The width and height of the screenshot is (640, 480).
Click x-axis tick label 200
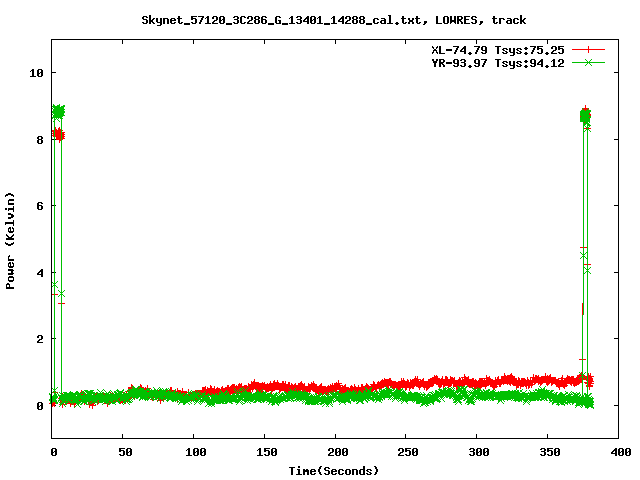pos(338,452)
